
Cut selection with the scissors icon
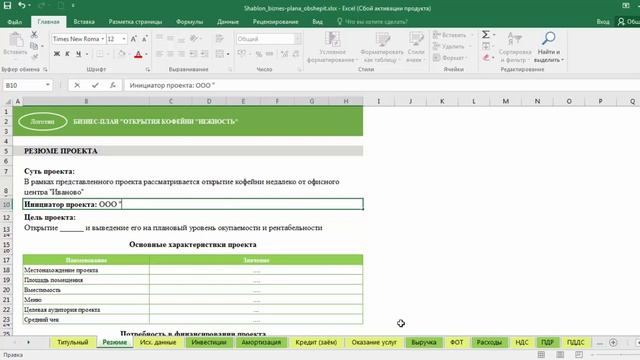(34, 35)
